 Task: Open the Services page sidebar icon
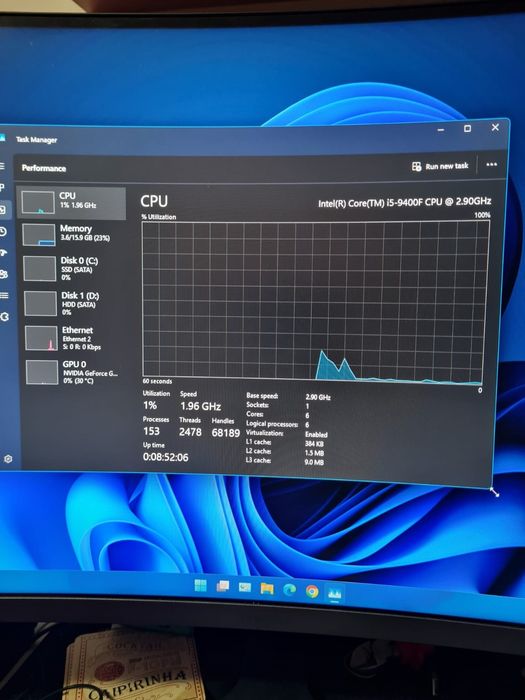click(x=5, y=317)
